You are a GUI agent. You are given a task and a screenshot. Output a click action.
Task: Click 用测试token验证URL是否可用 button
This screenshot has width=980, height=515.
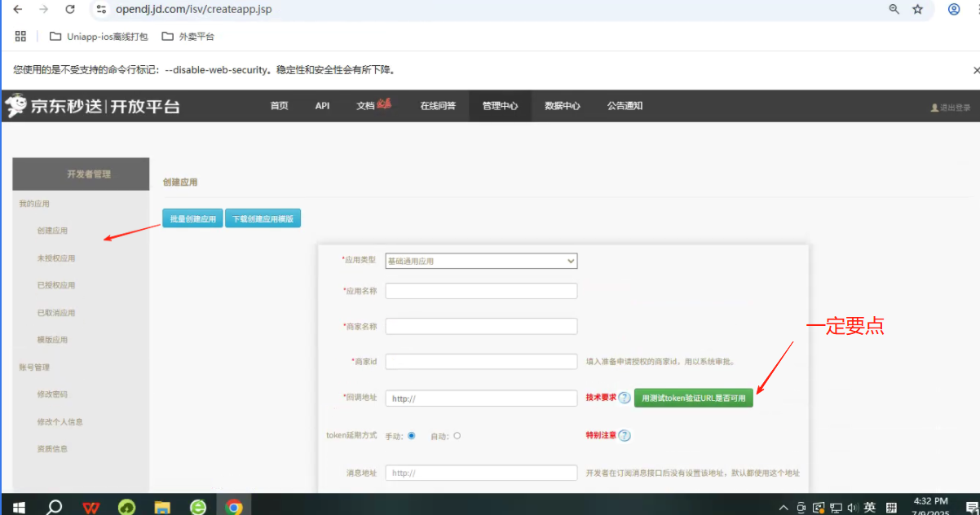[x=694, y=398]
